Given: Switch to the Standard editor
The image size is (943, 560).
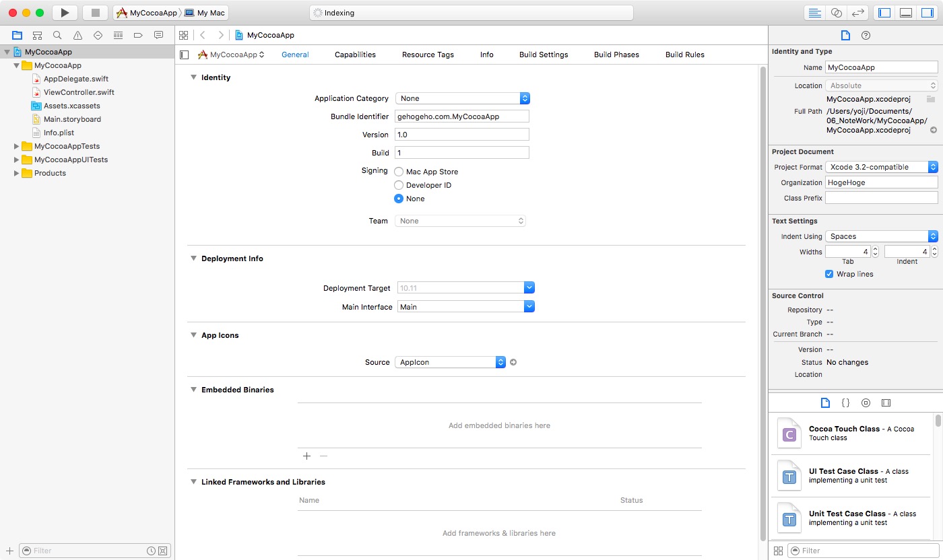Looking at the screenshot, I should [x=815, y=13].
